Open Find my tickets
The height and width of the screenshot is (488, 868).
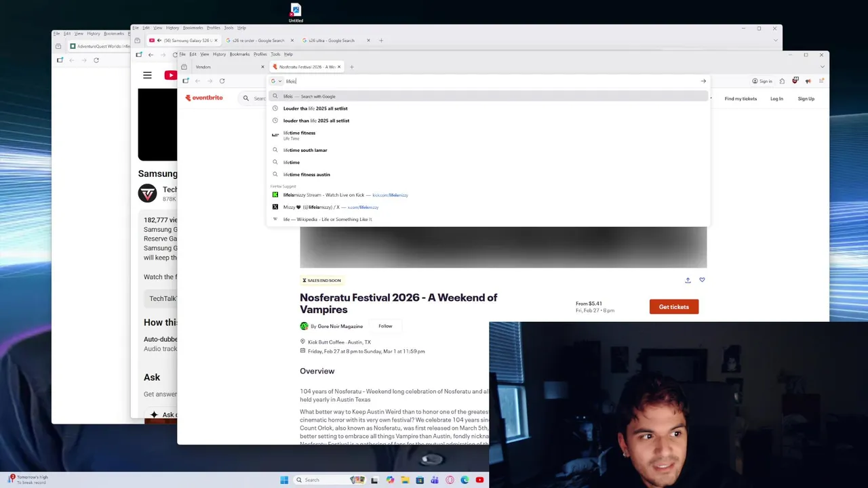pyautogui.click(x=741, y=99)
